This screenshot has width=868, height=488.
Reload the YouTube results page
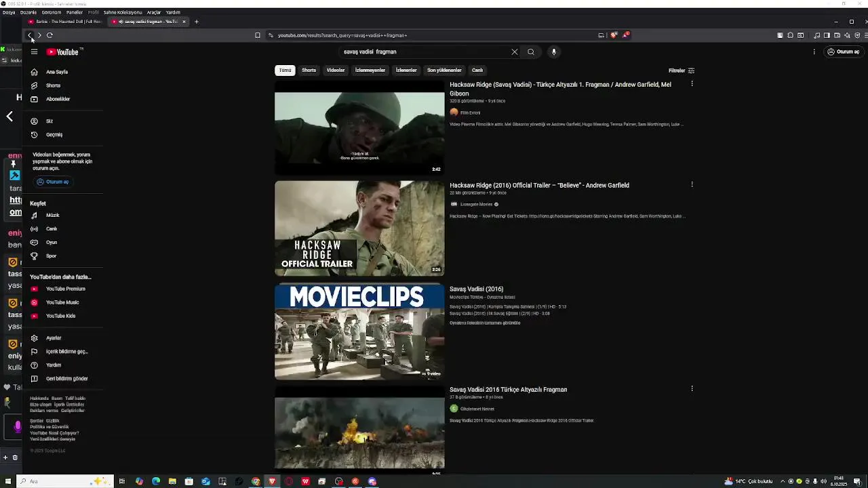pyautogui.click(x=50, y=35)
